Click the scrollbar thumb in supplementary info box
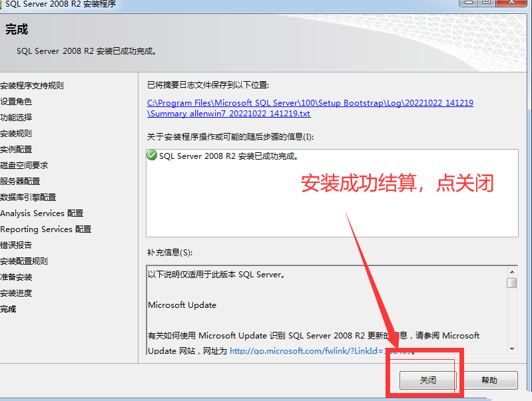This screenshot has width=532, height=401. point(511,283)
